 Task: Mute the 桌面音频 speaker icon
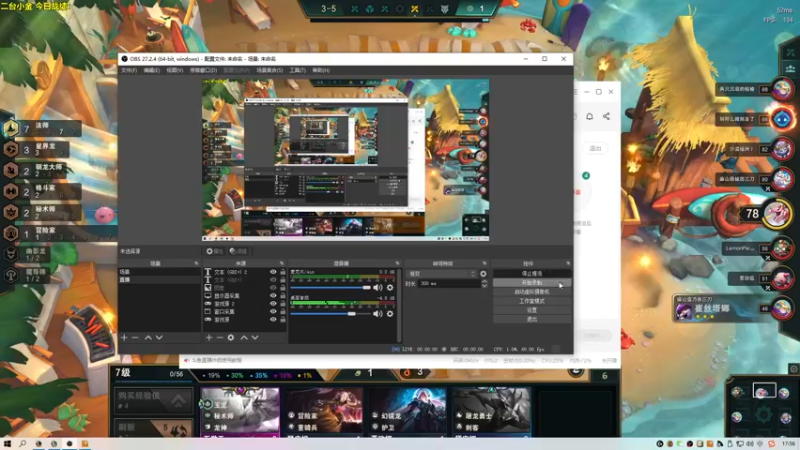[378, 314]
